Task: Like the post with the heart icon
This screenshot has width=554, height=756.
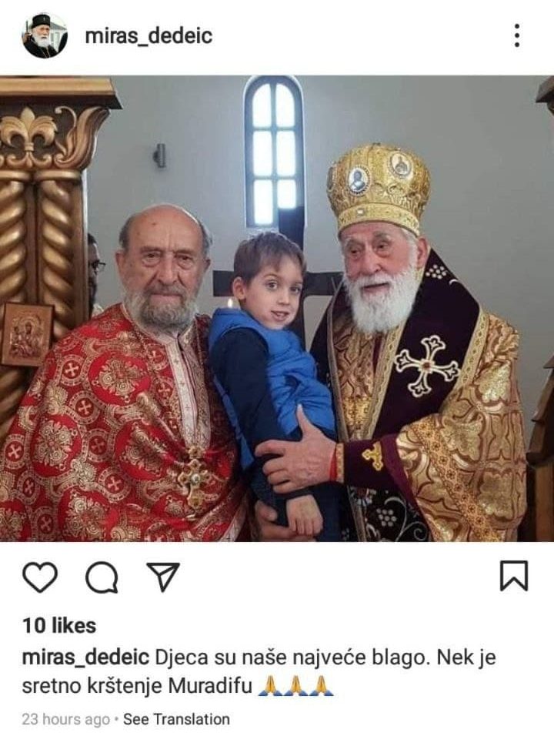Action: [40, 576]
